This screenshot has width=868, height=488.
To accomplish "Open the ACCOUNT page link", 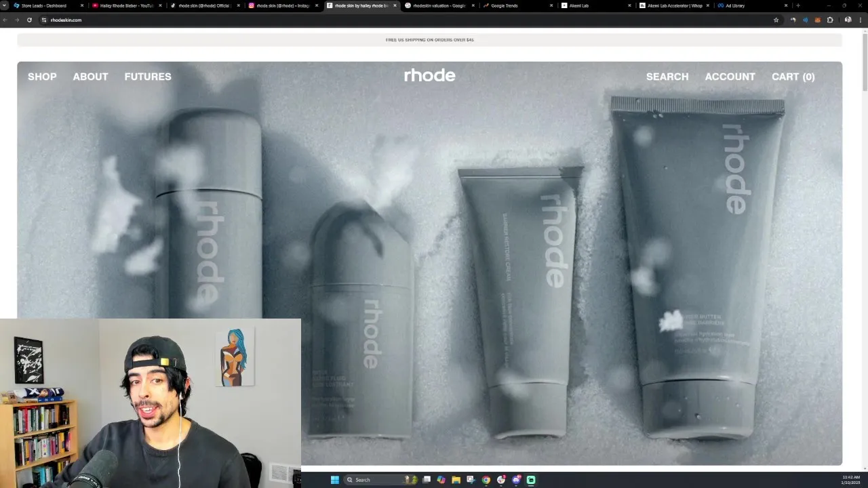I will tap(730, 77).
